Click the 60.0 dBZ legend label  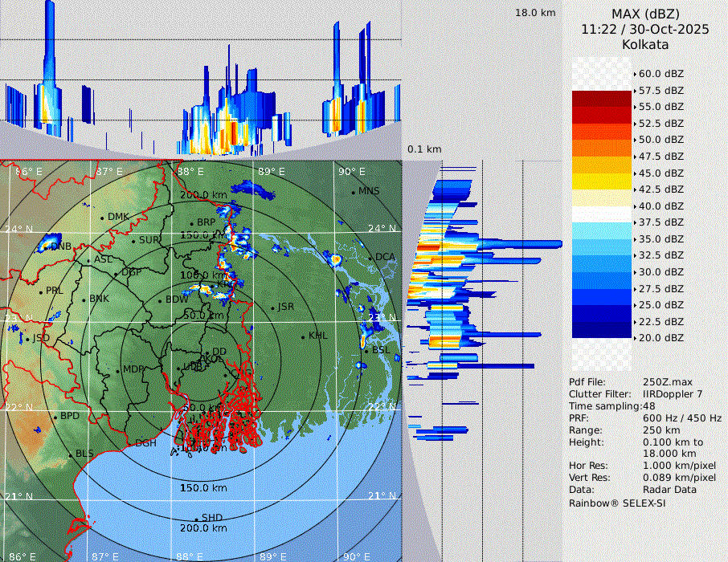[x=661, y=74]
